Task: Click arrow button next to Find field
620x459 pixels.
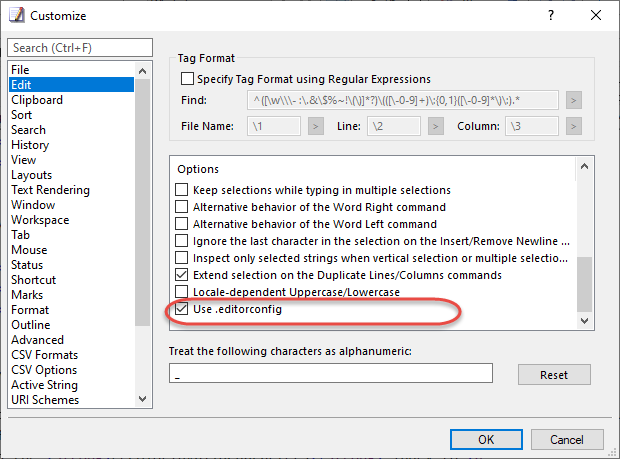Action: (573, 100)
